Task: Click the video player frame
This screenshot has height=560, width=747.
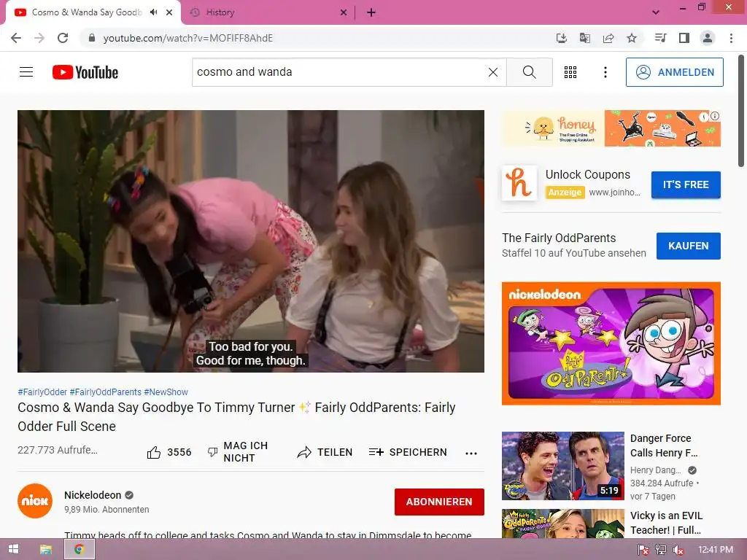Action: [x=251, y=241]
